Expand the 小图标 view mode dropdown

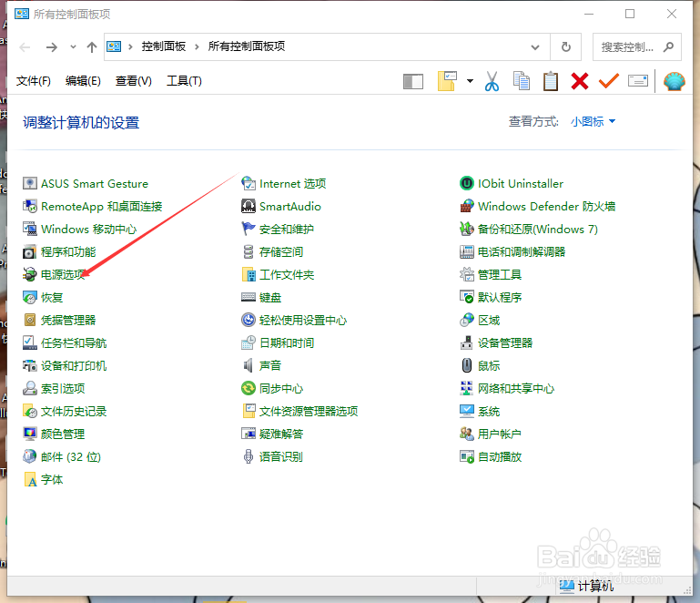593,121
